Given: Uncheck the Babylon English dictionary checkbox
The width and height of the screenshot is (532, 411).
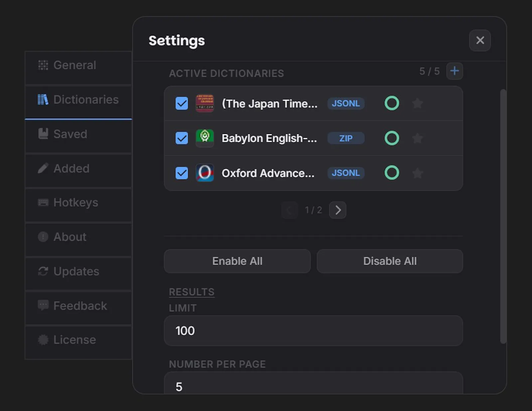Looking at the screenshot, I should click(x=182, y=138).
